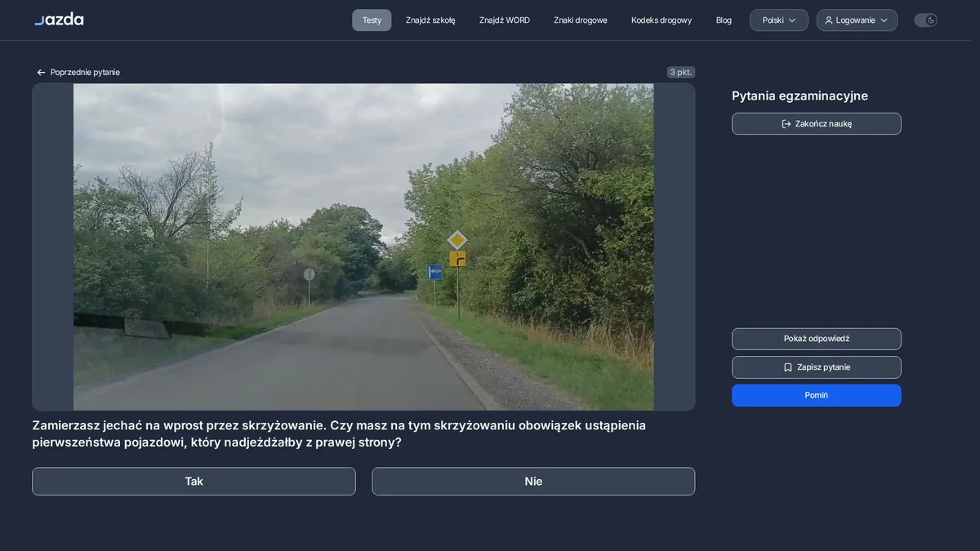Click Pokaż odpowiedź button

point(817,339)
